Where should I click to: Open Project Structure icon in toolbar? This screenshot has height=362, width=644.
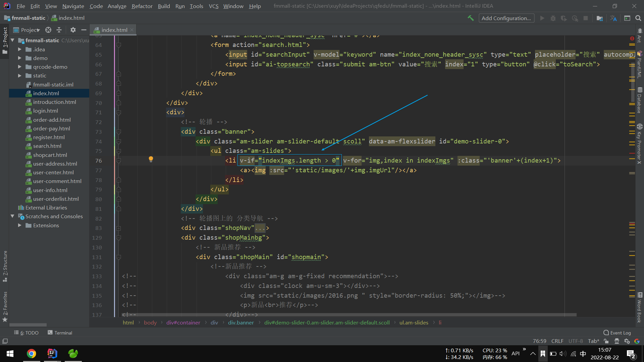point(600,18)
